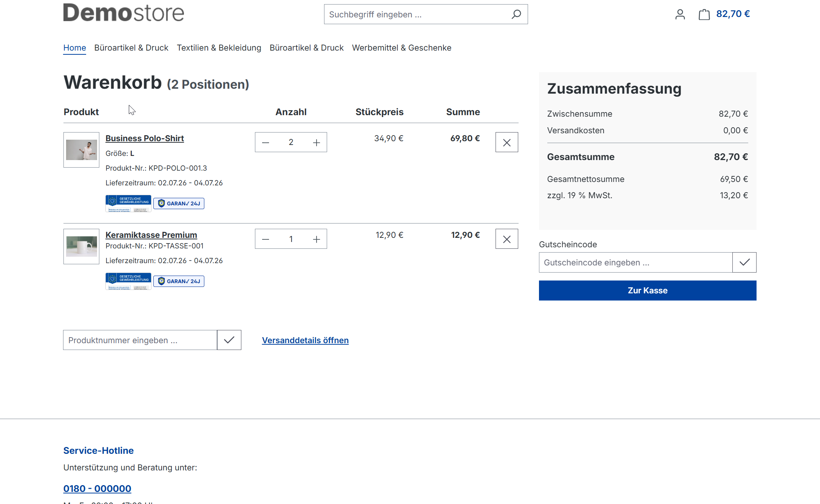
Task: Click the Gesamtsumme 82,70 € value
Action: pos(731,157)
